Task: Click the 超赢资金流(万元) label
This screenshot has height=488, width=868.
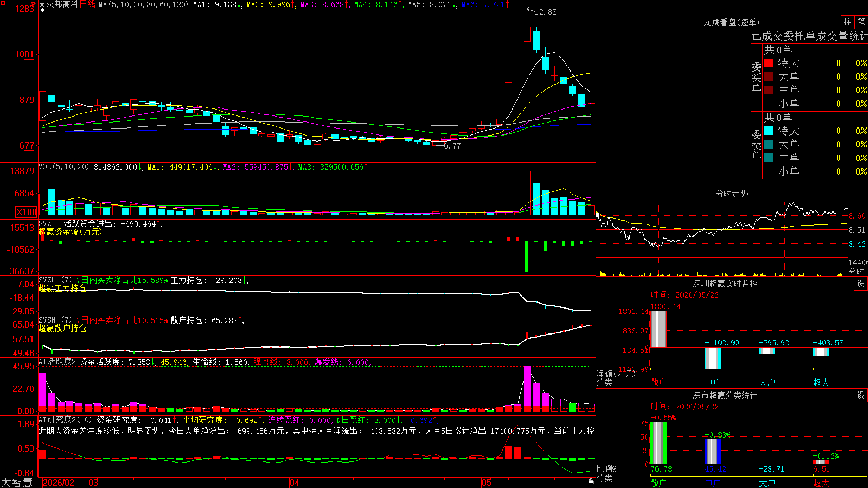Action: pyautogui.click(x=70, y=232)
